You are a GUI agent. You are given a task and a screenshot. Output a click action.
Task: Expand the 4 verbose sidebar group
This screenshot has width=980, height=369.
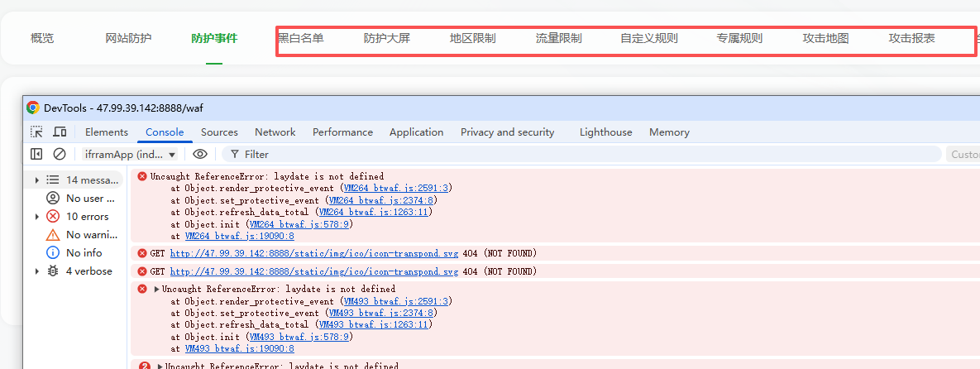coord(37,271)
